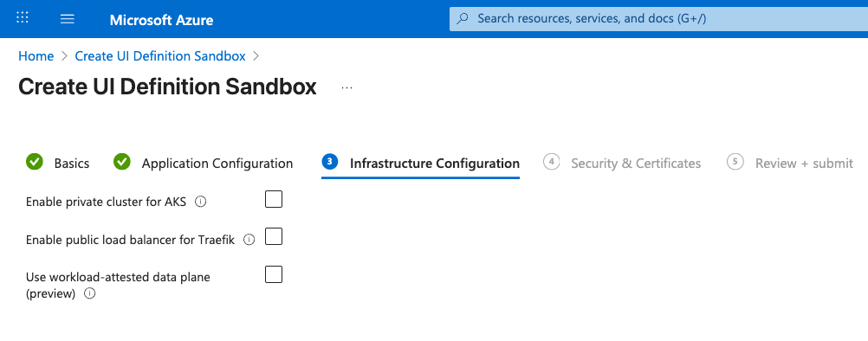Open the portal hamburger menu

[68, 19]
